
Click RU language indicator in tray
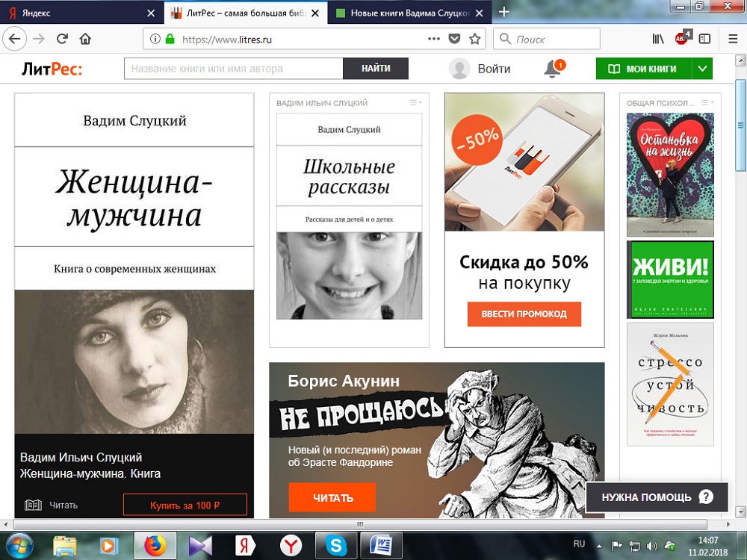coord(579,544)
